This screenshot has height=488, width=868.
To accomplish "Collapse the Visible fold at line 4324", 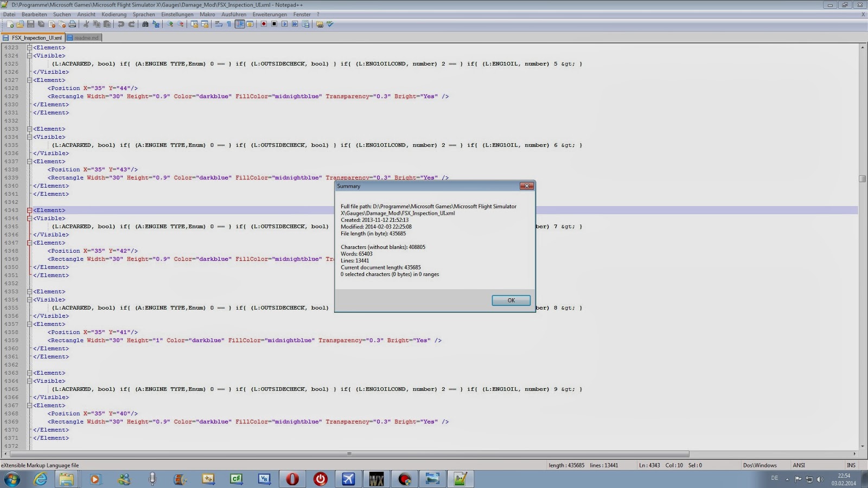I will [30, 56].
